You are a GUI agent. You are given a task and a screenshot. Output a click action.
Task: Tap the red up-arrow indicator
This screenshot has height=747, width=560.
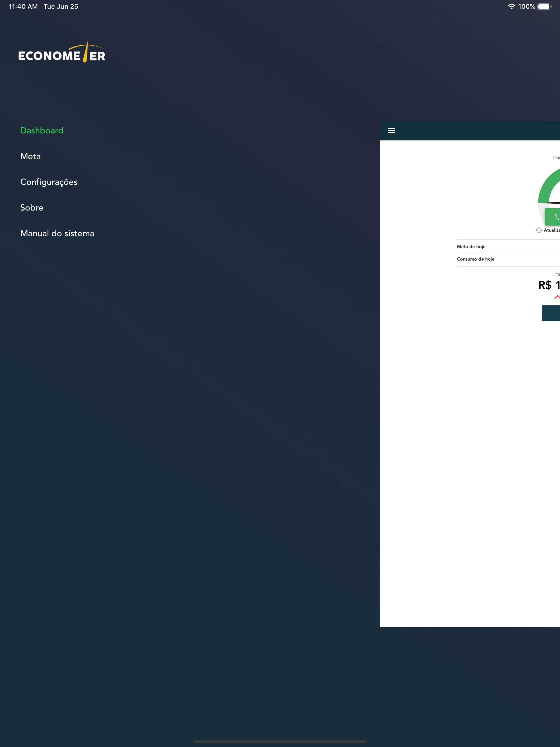(x=557, y=297)
